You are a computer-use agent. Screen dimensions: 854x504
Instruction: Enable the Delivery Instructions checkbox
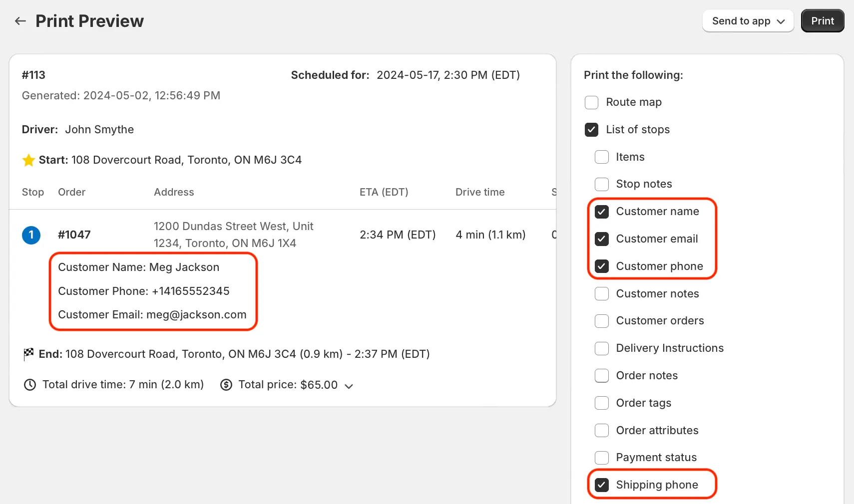pyautogui.click(x=602, y=348)
